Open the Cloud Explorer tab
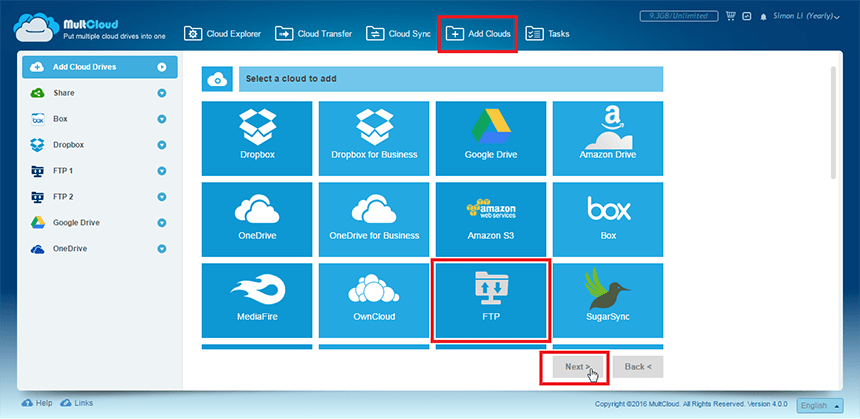This screenshot has height=419, width=860. point(223,34)
